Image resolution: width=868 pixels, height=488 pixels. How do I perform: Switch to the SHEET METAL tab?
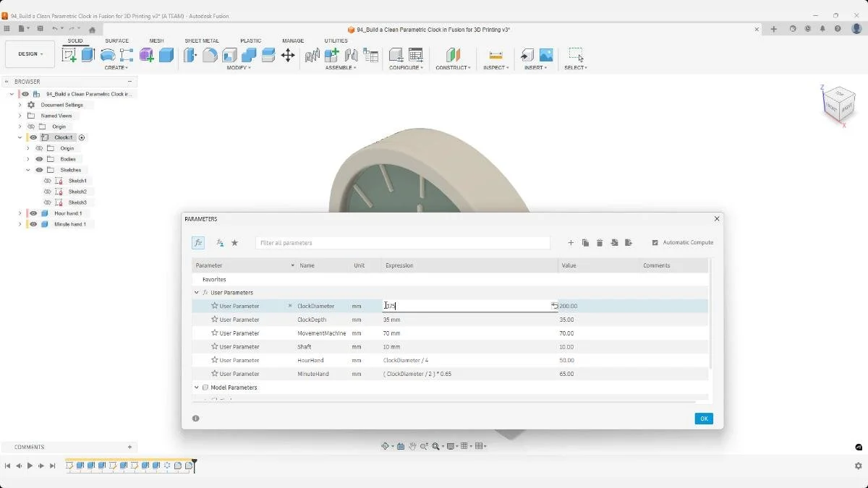[202, 40]
